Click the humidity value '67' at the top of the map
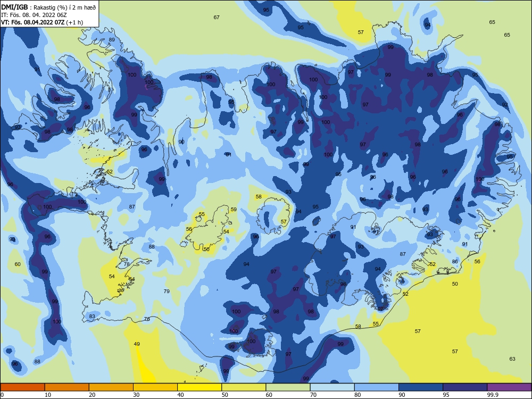 click(217, 18)
